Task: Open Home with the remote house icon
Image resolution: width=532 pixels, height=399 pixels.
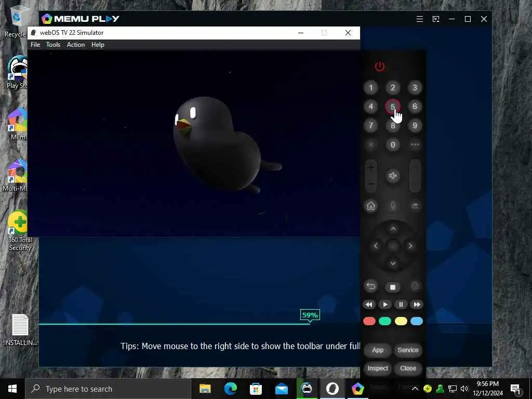Action: tap(371, 206)
